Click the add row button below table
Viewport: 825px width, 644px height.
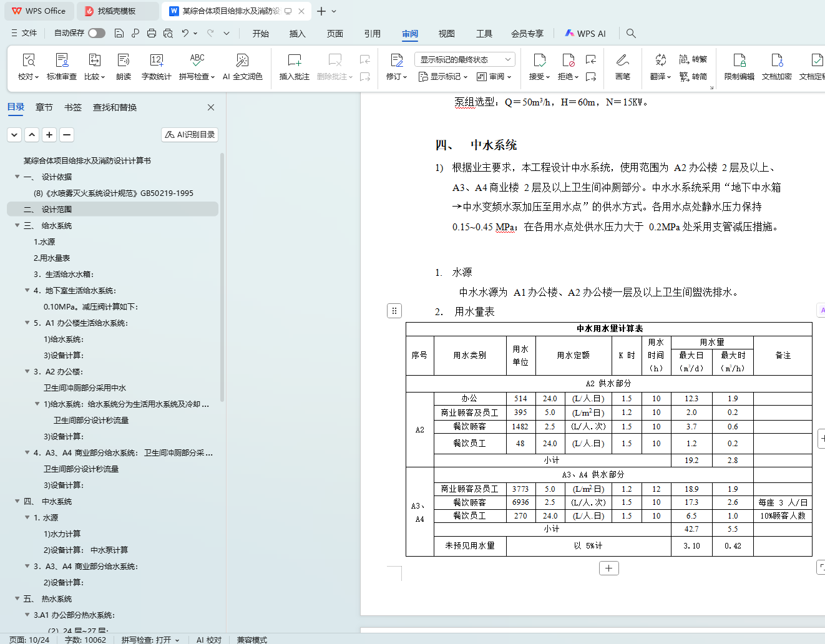coord(608,568)
